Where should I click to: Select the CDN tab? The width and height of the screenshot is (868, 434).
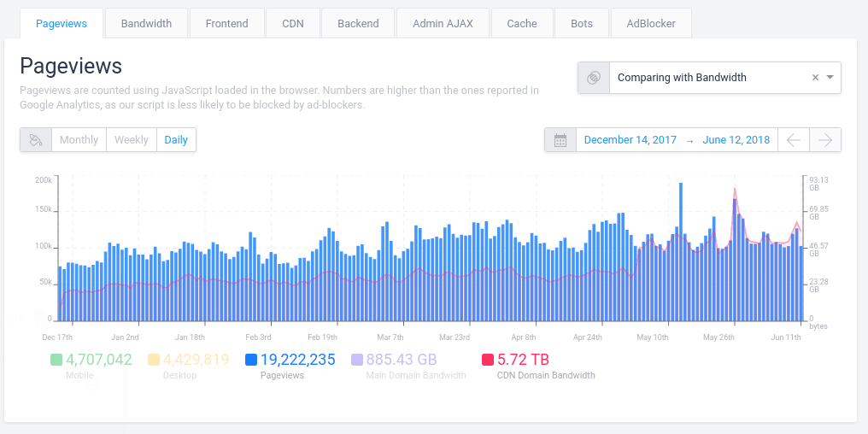pyautogui.click(x=293, y=23)
